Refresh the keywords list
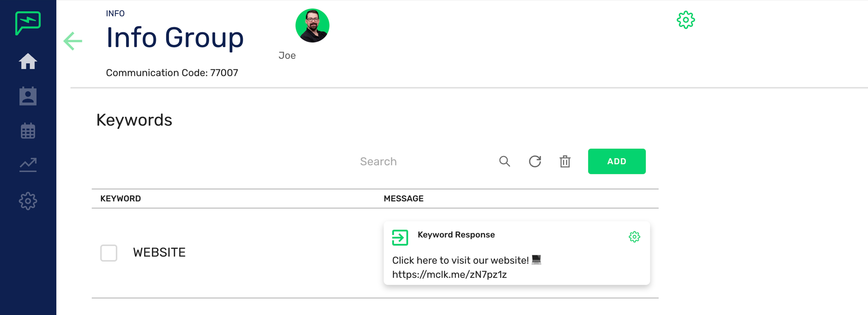The width and height of the screenshot is (868, 315). 535,161
